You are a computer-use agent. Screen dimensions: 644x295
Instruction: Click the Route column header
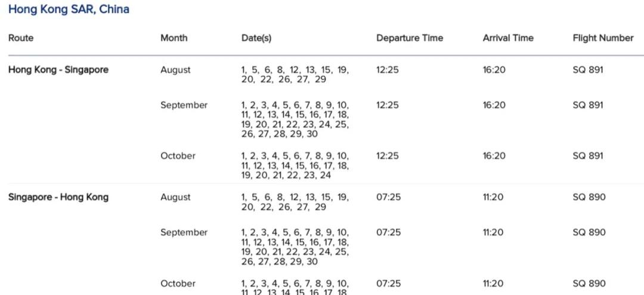pyautogui.click(x=21, y=38)
